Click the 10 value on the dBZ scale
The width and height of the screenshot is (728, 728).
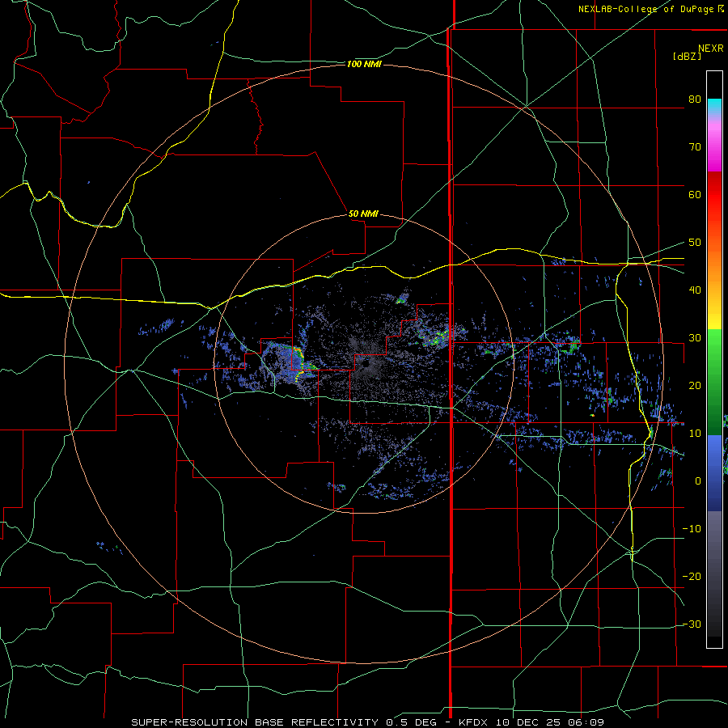[x=695, y=434]
